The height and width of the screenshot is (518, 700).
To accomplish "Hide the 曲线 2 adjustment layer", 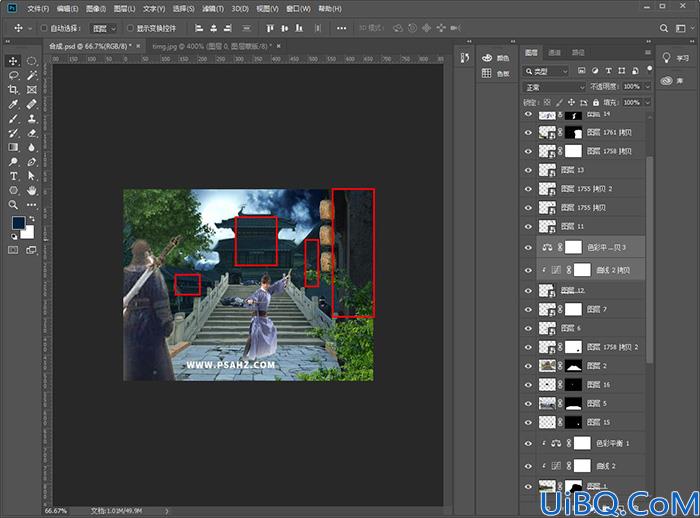I will [x=528, y=466].
